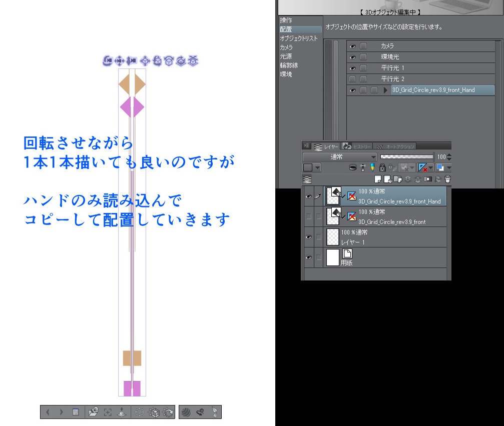Open the object list from the bottom launcher bar
Image resolution: width=504 pixels, height=426 pixels.
(x=75, y=411)
